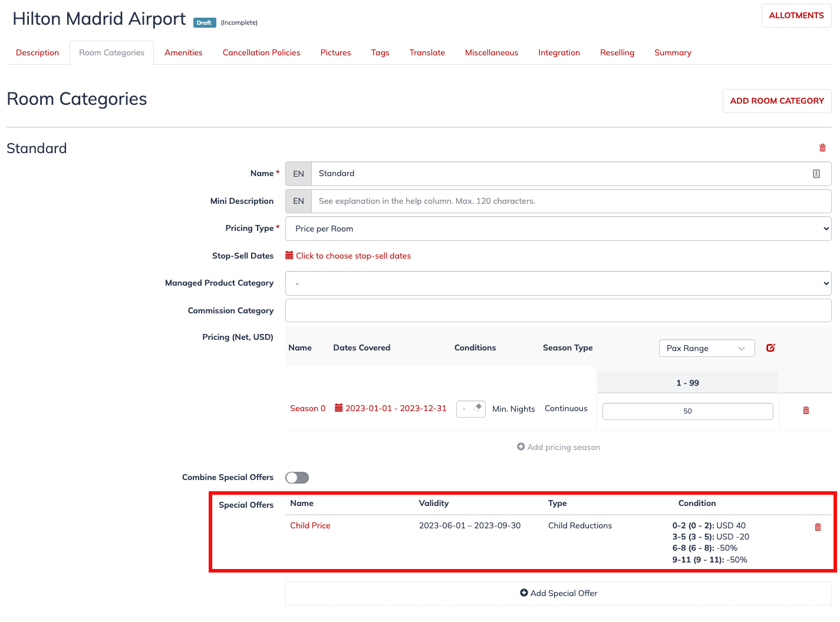Viewport: 840px width, 622px height.
Task: Open the Child Price special offer
Action: tap(310, 525)
